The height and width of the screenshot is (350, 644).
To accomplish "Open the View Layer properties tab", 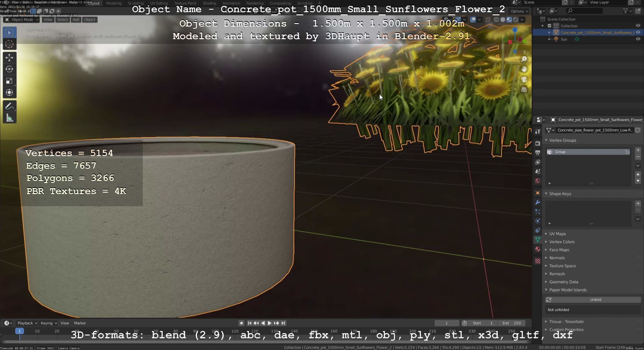I will click(538, 162).
